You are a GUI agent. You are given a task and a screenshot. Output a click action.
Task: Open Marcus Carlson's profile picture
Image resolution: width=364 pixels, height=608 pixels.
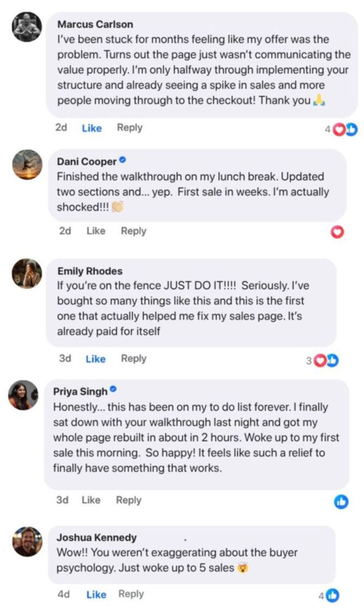coord(26,27)
